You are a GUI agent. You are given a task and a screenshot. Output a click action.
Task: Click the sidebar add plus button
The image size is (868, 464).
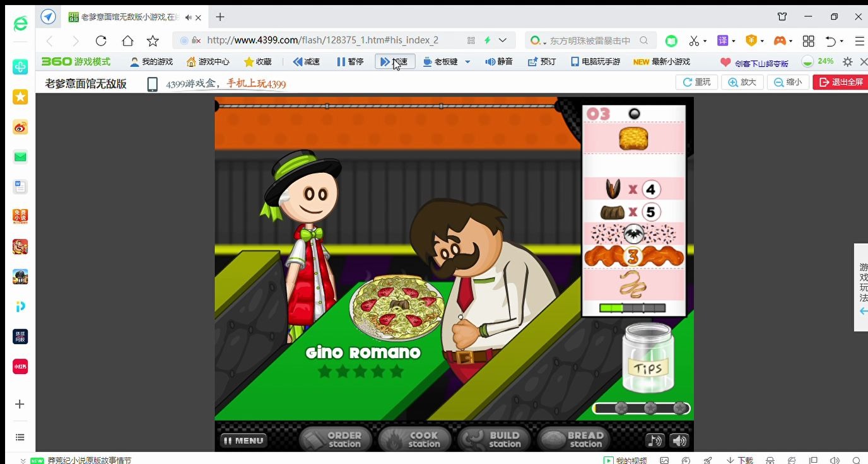point(20,404)
